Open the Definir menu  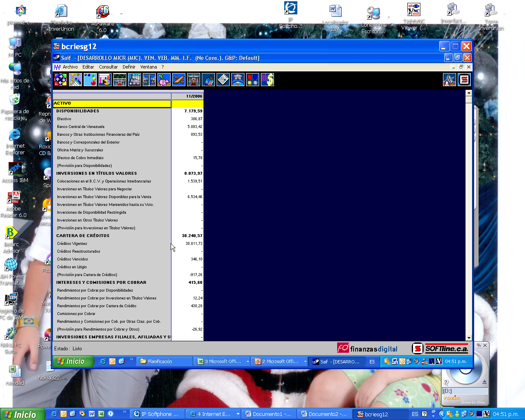tap(129, 67)
